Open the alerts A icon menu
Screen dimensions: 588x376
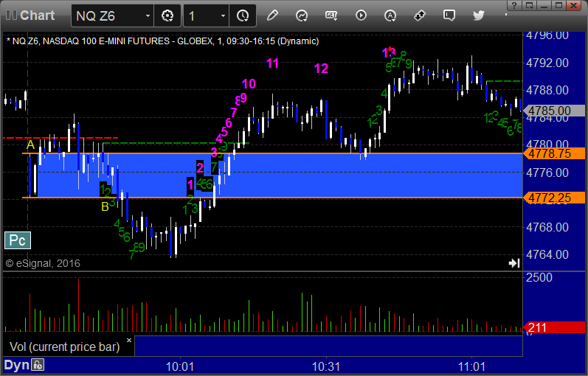click(390, 15)
